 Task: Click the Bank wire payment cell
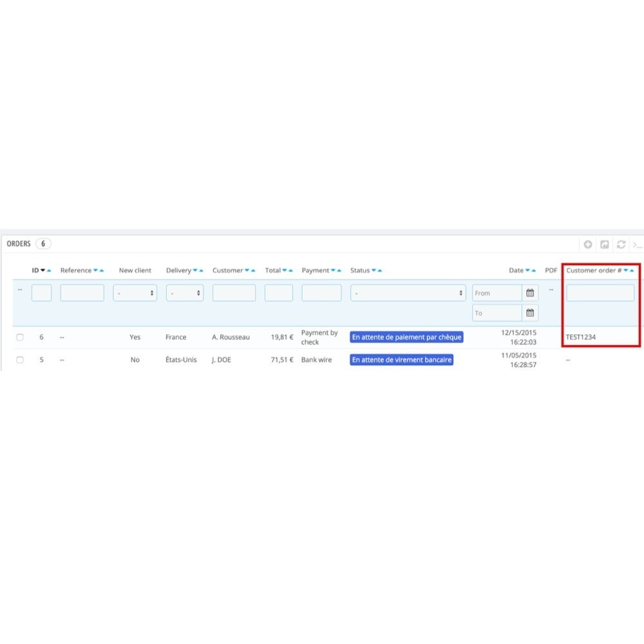pyautogui.click(x=316, y=360)
